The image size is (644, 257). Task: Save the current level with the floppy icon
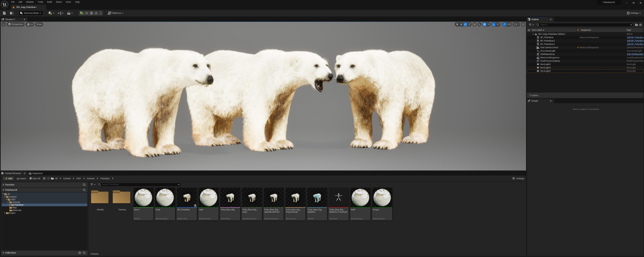[x=4, y=13]
